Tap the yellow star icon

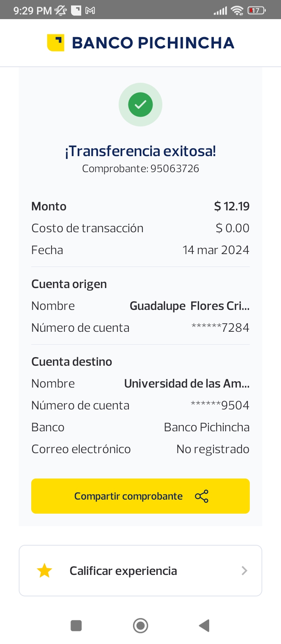[x=44, y=571]
